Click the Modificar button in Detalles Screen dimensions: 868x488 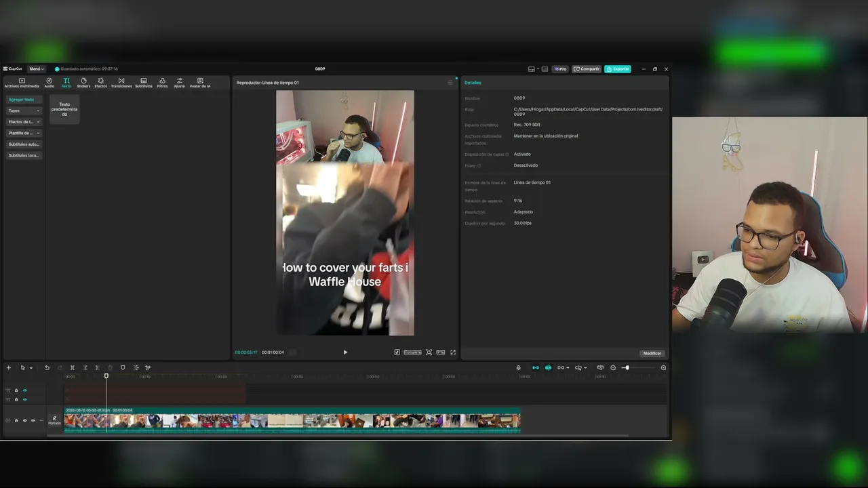652,353
